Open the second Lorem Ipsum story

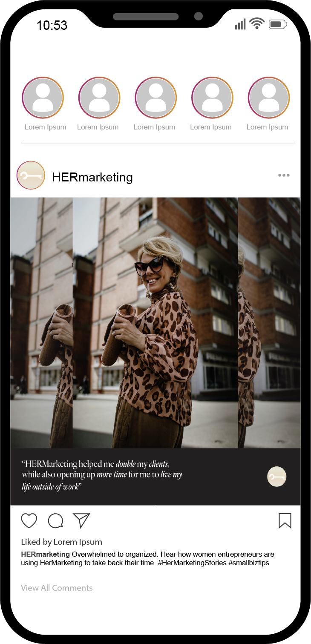tap(99, 98)
